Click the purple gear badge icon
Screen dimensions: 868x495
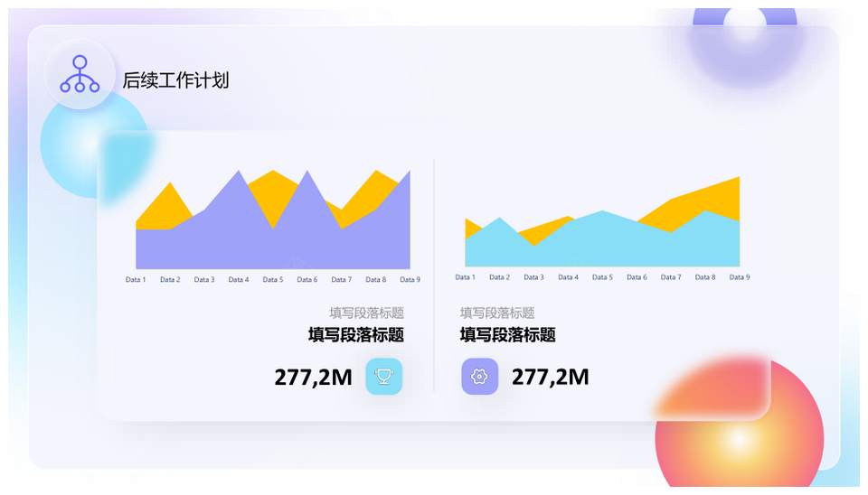click(x=479, y=377)
